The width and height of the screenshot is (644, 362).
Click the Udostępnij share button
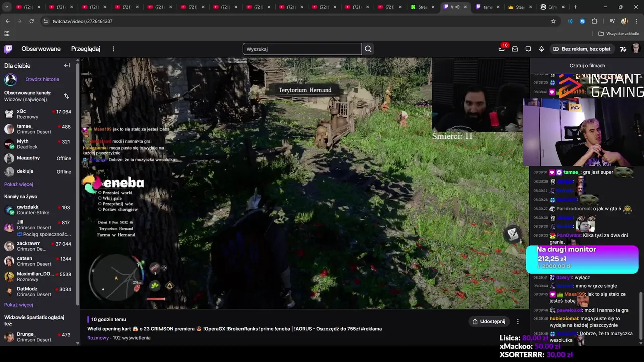[489, 321]
